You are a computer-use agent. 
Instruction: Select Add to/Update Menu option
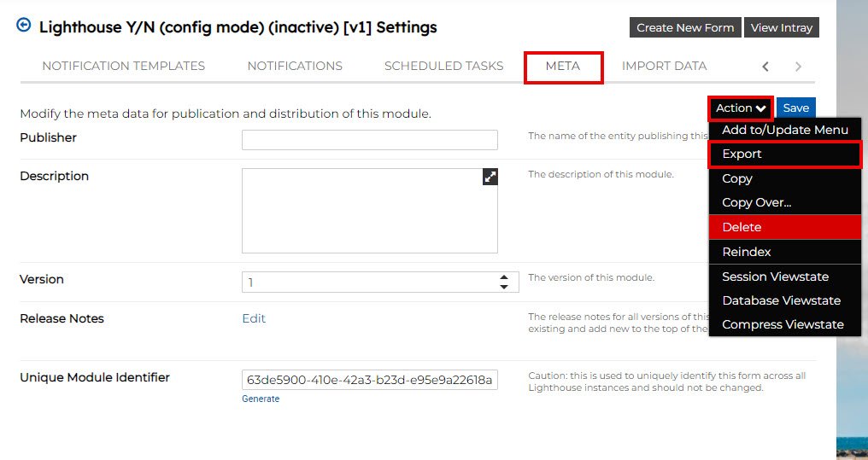(x=784, y=130)
